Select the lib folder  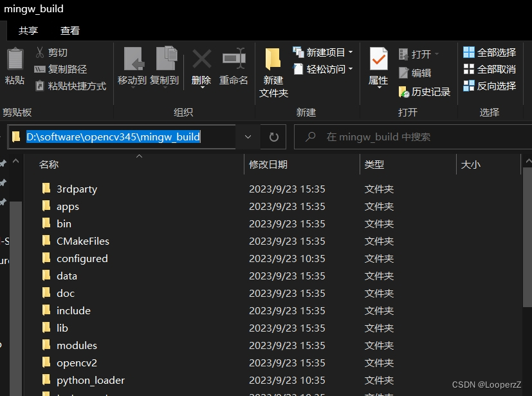tap(62, 328)
